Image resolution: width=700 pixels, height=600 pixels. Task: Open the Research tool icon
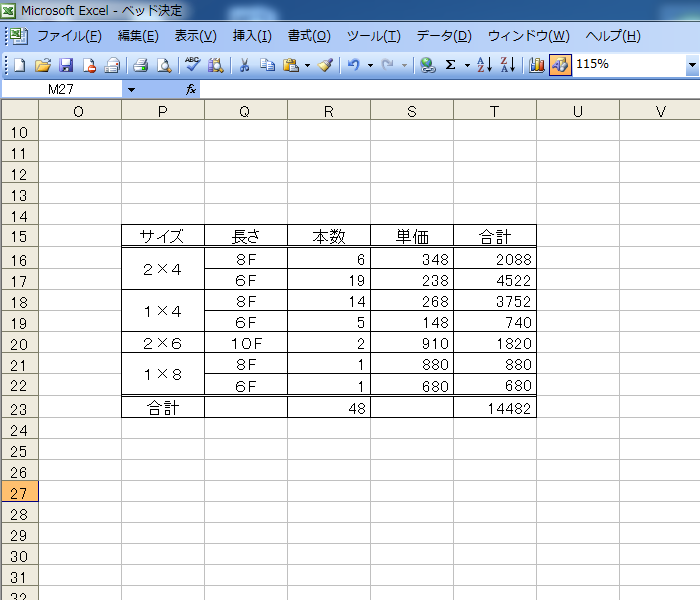216,65
